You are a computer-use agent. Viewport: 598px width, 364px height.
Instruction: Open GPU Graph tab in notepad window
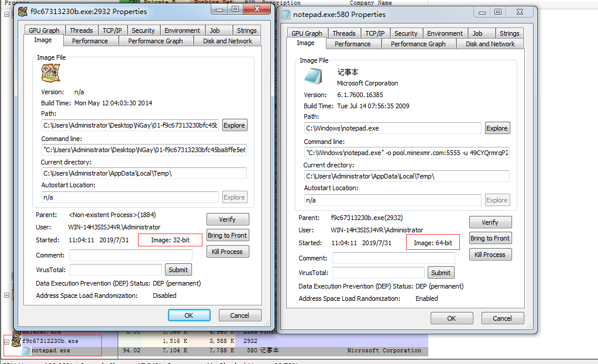tap(307, 33)
